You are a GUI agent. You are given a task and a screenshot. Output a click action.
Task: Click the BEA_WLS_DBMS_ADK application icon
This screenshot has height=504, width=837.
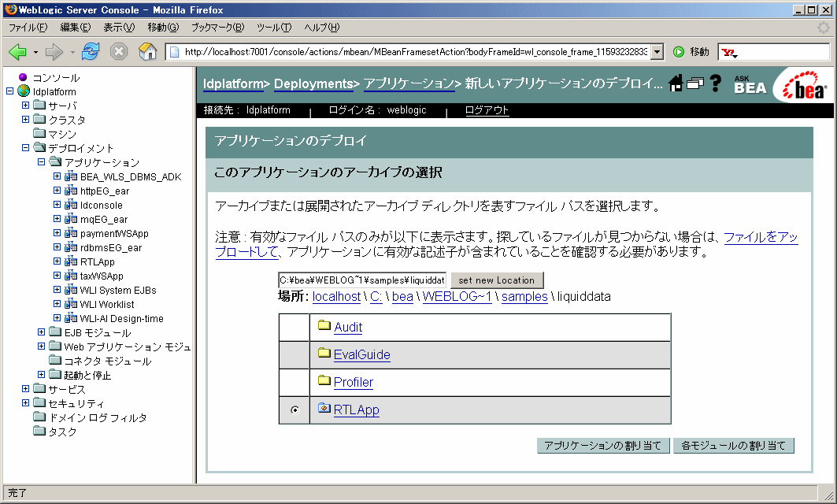click(71, 176)
